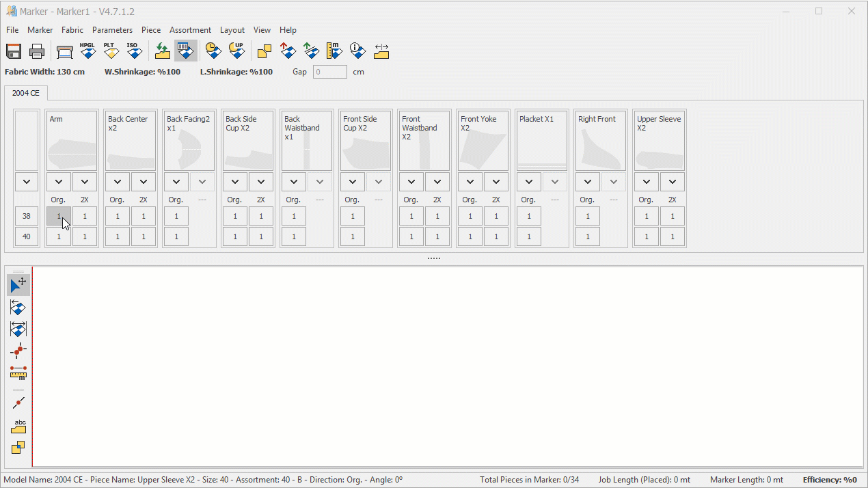
Task: Toggle the highlighted piece-table view toolbar button
Action: [x=185, y=51]
